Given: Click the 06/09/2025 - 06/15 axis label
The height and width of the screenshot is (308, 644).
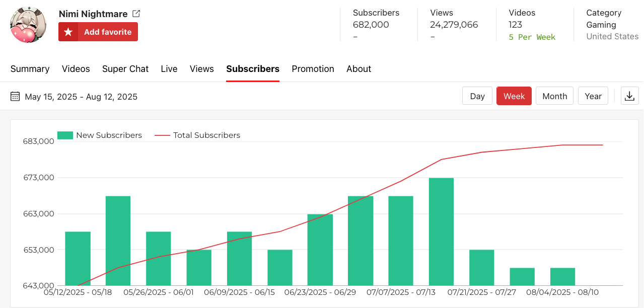Looking at the screenshot, I should click(240, 292).
